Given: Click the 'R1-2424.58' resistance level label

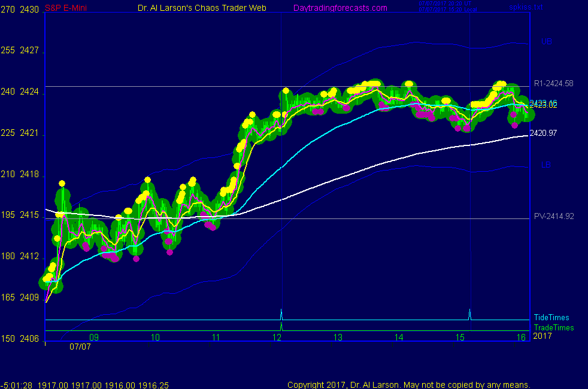Looking at the screenshot, I should (x=553, y=84).
